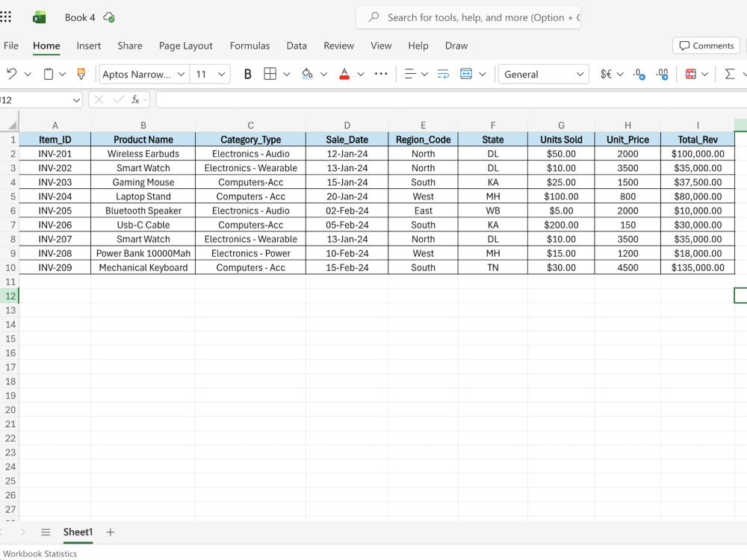Click the increase decimal icon
The width and height of the screenshot is (747, 560).
tap(662, 74)
